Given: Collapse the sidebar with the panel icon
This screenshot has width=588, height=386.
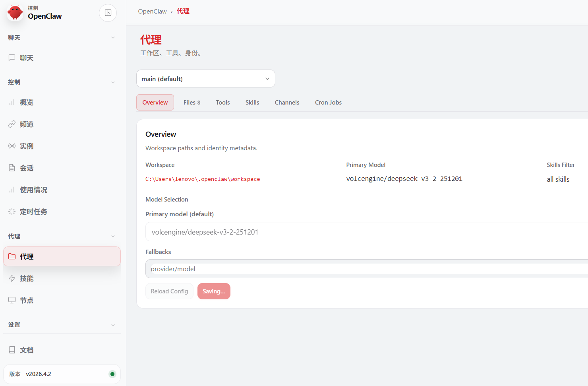Looking at the screenshot, I should click(108, 13).
